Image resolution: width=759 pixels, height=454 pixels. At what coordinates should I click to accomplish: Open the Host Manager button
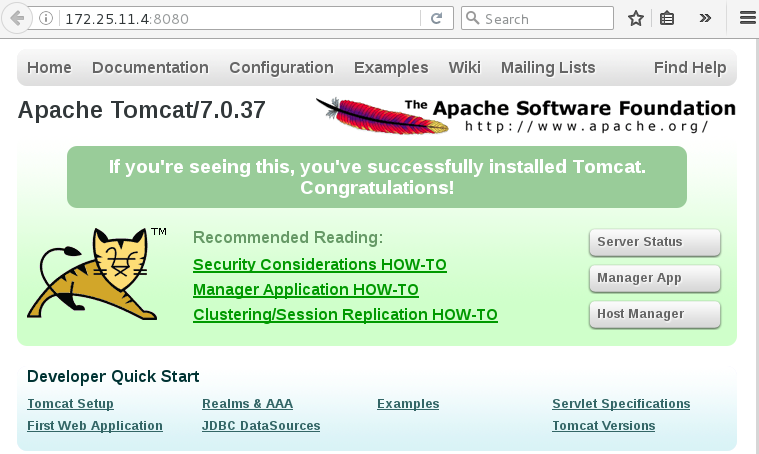point(655,314)
